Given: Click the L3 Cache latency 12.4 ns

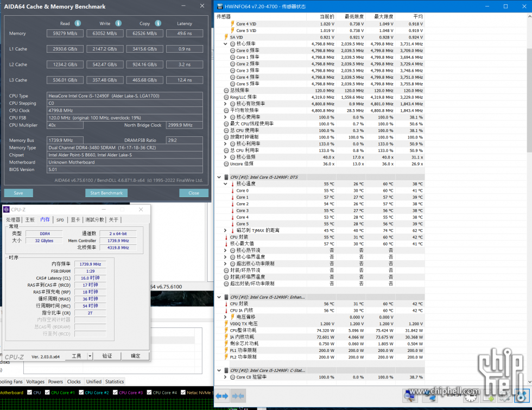Looking at the screenshot, I should [185, 80].
